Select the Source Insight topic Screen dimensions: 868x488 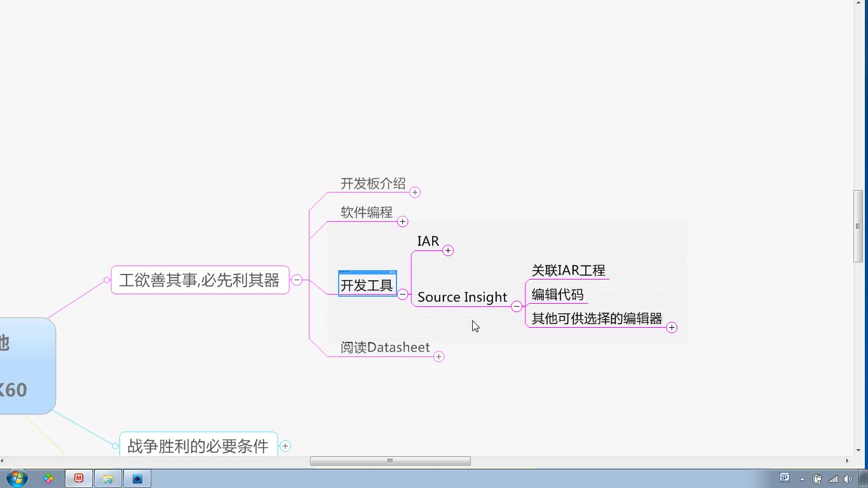pos(463,297)
